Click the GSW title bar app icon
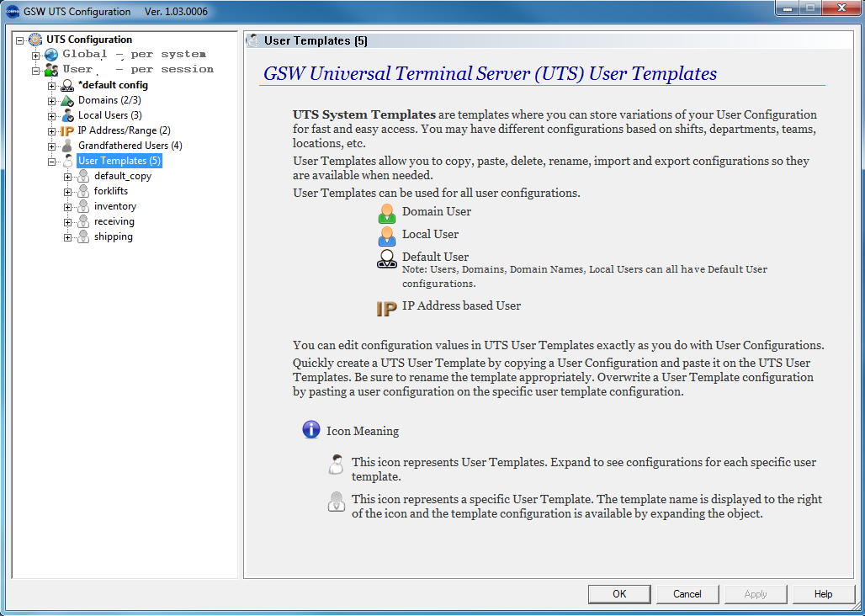 pos(12,11)
